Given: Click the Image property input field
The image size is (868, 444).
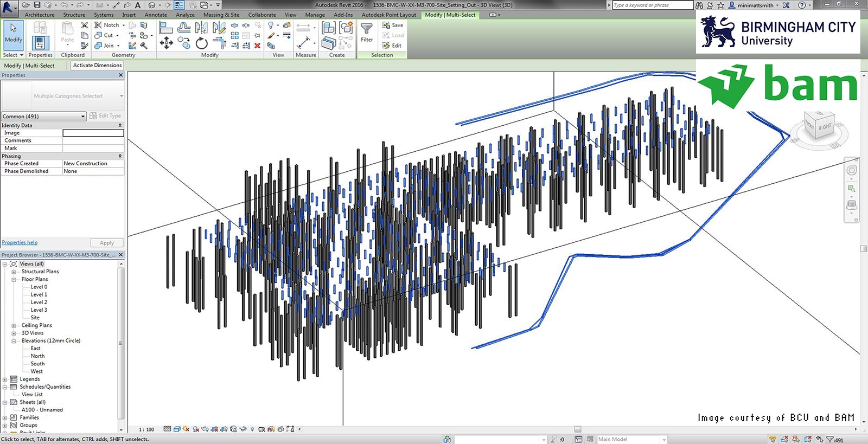Looking at the screenshot, I should 93,133.
